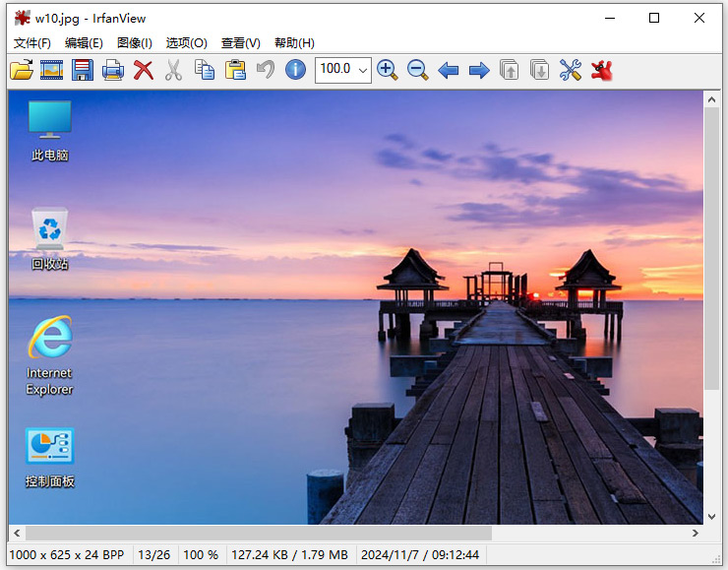Open the slideshow filmstrip icon
Viewport: 728px width, 570px height.
click(52, 70)
